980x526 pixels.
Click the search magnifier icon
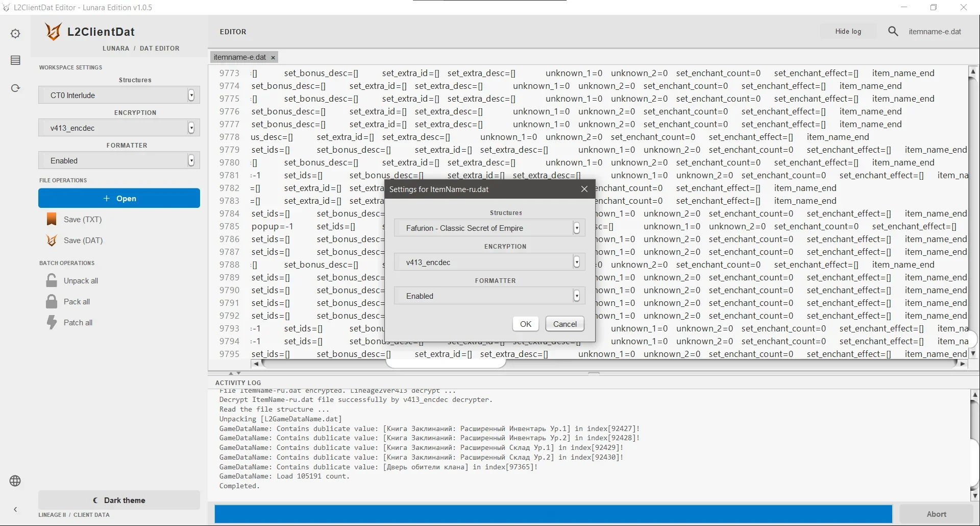[893, 32]
